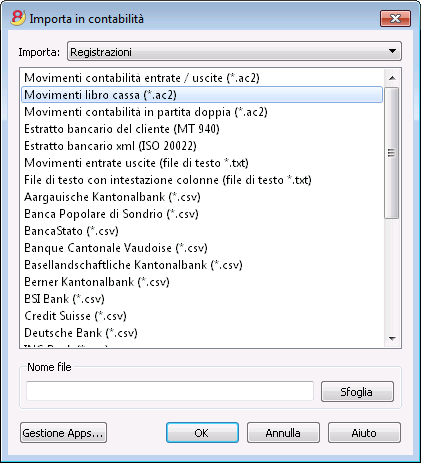Confirm with the OK button
Image resolution: width=421 pixels, height=463 pixels.
click(202, 433)
